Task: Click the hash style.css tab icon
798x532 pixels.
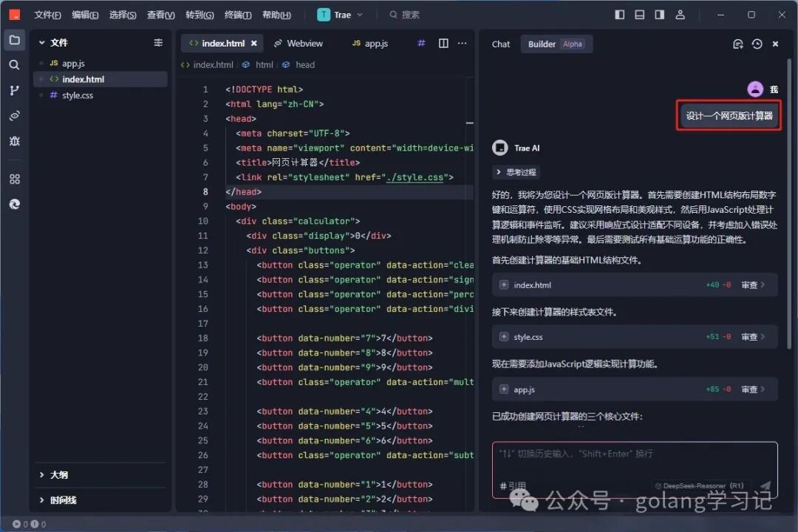Action: 421,44
